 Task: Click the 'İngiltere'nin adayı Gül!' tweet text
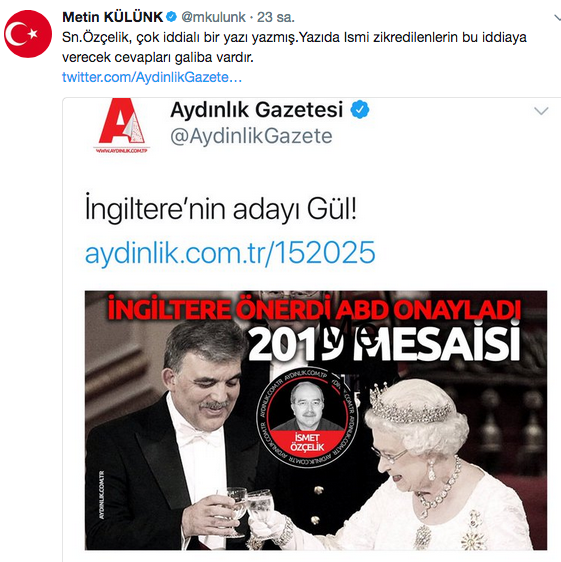[x=221, y=209]
